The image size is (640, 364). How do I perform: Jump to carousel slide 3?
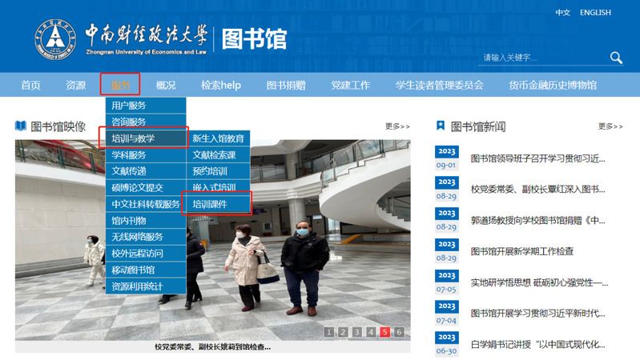coord(357,332)
